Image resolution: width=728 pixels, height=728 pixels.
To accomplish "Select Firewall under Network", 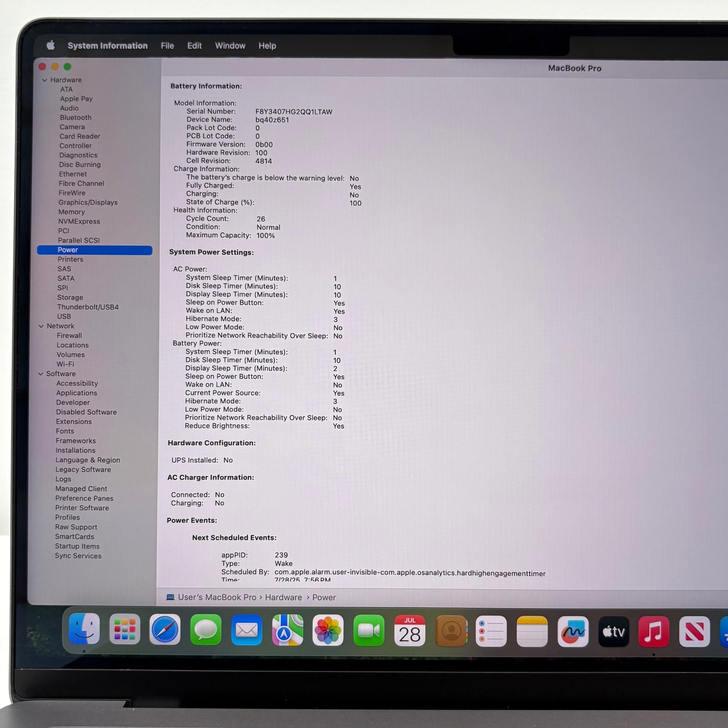I will coord(69,335).
